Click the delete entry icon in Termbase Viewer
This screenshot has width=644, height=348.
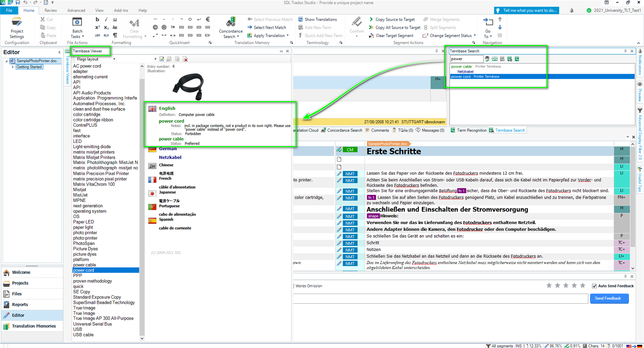(185, 59)
